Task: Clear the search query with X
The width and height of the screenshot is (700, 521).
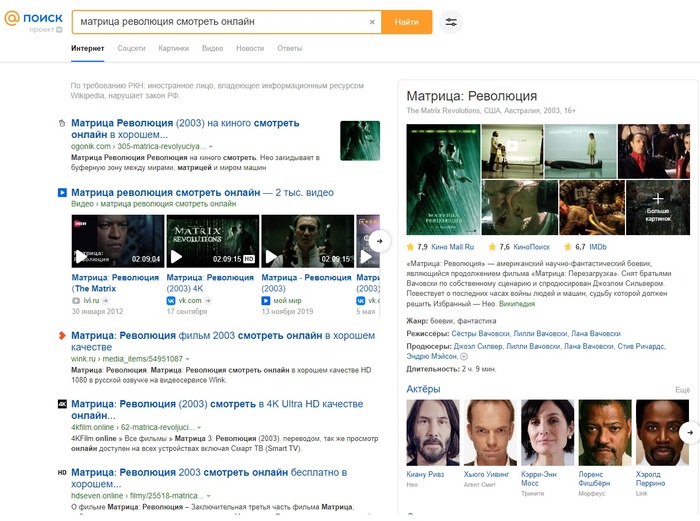Action: pyautogui.click(x=372, y=22)
